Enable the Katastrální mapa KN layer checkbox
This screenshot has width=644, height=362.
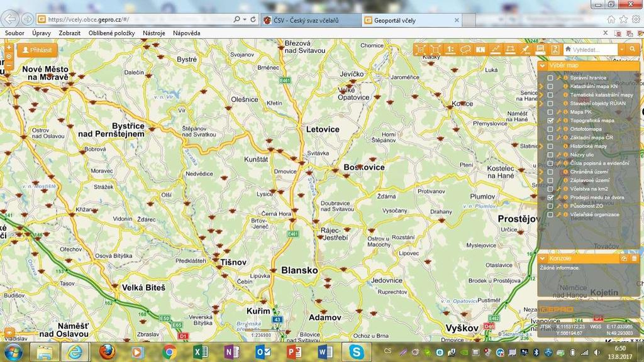coord(550,87)
